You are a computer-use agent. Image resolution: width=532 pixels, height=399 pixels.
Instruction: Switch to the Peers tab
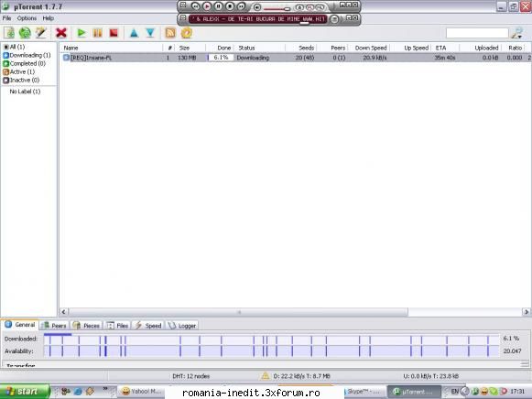tap(55, 326)
